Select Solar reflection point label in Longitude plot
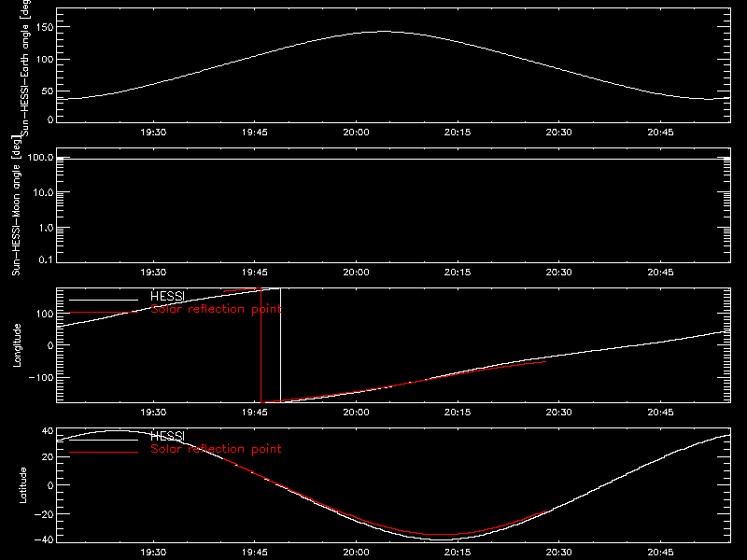The height and width of the screenshot is (560, 747). tap(216, 309)
